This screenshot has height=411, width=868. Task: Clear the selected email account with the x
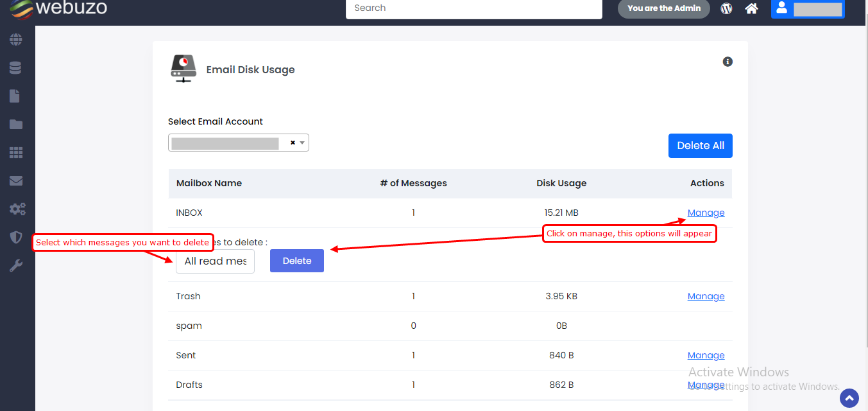(x=293, y=143)
